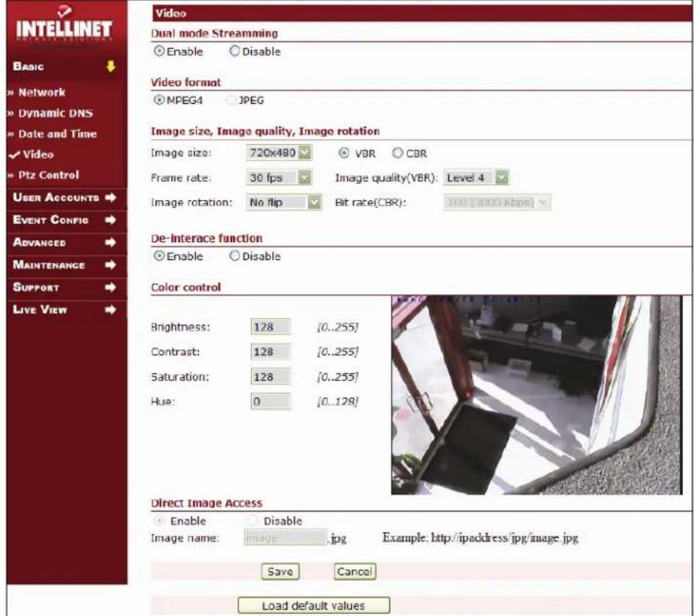
Task: Click the Image name field
Action: 285,538
